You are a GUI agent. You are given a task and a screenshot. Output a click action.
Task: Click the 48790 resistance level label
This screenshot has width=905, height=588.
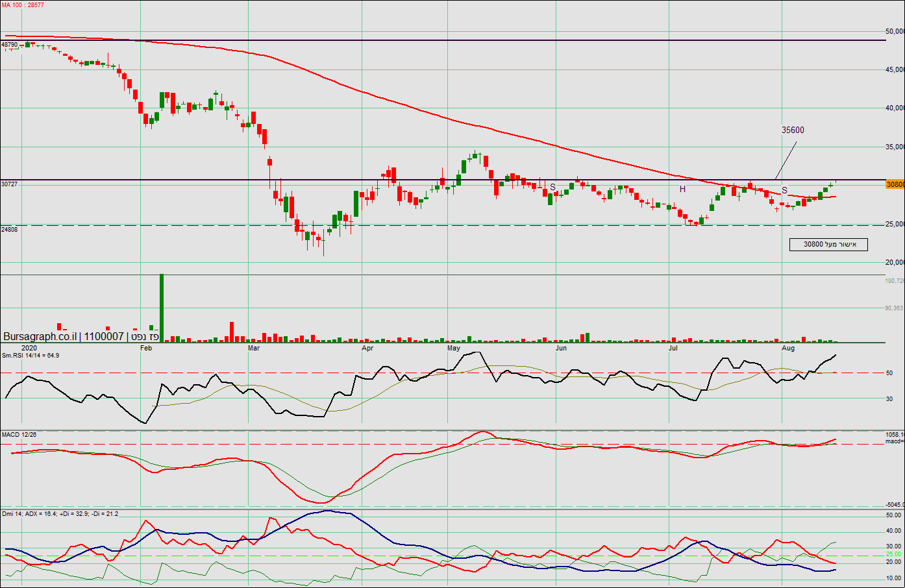point(10,45)
